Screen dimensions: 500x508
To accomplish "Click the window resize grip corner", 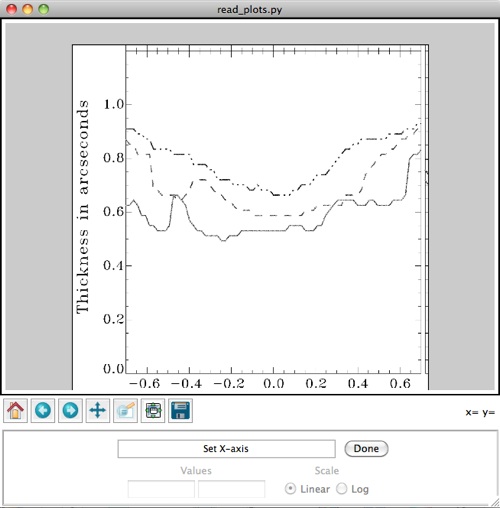I will (x=495, y=503).
